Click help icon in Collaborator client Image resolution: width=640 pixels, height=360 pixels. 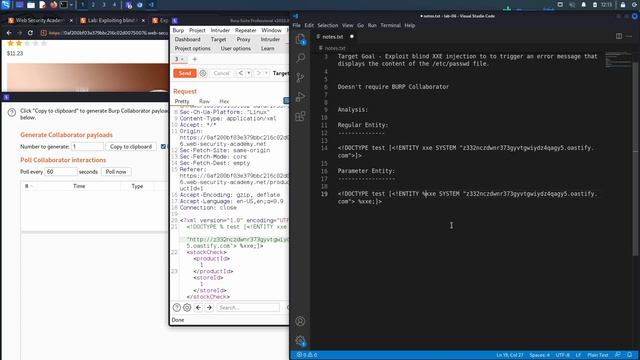(x=11, y=112)
